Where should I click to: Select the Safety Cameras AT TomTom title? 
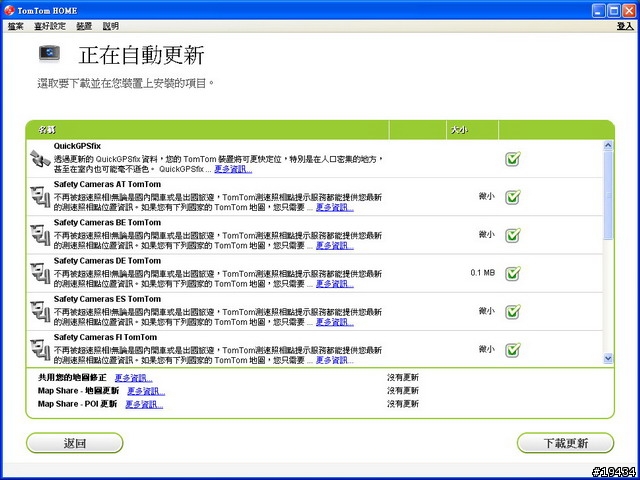[107, 184]
